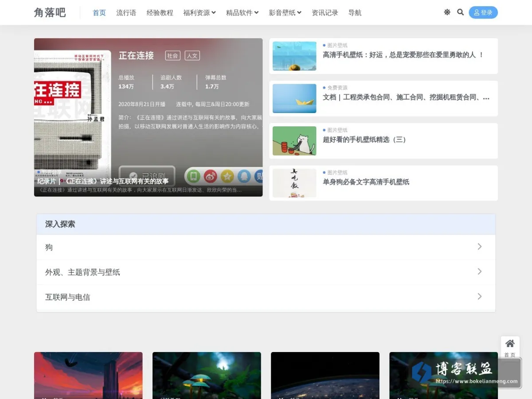The width and height of the screenshot is (532, 399).
Task: Toggle dark mode sun icon
Action: click(447, 12)
